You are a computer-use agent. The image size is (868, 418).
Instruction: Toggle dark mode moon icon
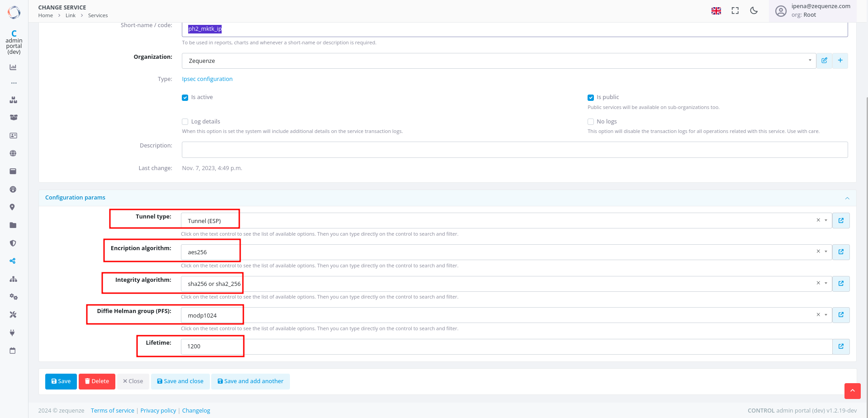point(754,11)
